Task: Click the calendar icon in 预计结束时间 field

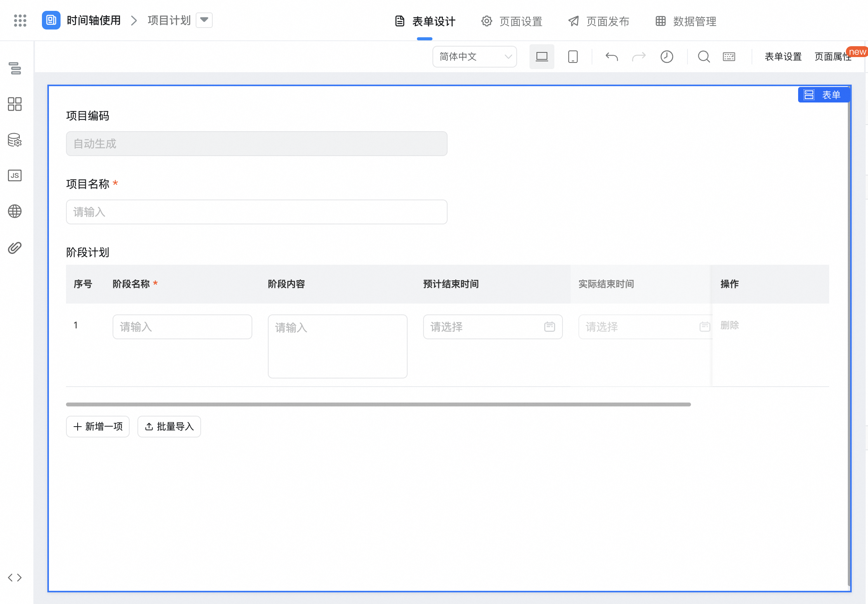Action: 550,327
